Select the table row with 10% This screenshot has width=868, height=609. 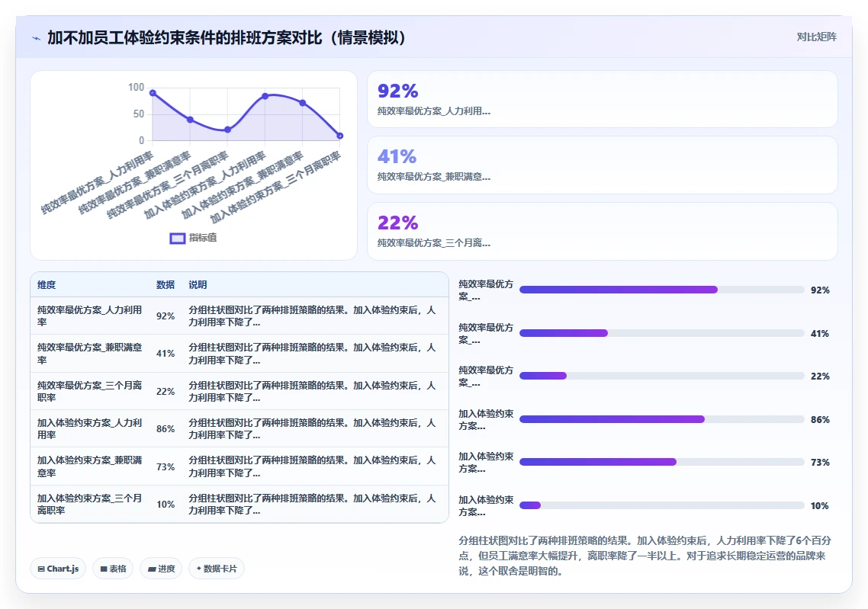(240, 504)
